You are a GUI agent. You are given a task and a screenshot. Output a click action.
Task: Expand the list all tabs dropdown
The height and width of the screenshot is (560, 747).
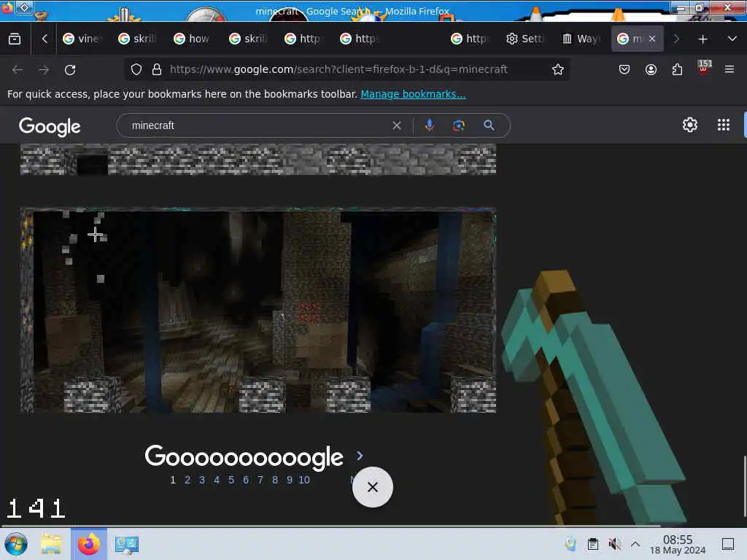(x=732, y=39)
